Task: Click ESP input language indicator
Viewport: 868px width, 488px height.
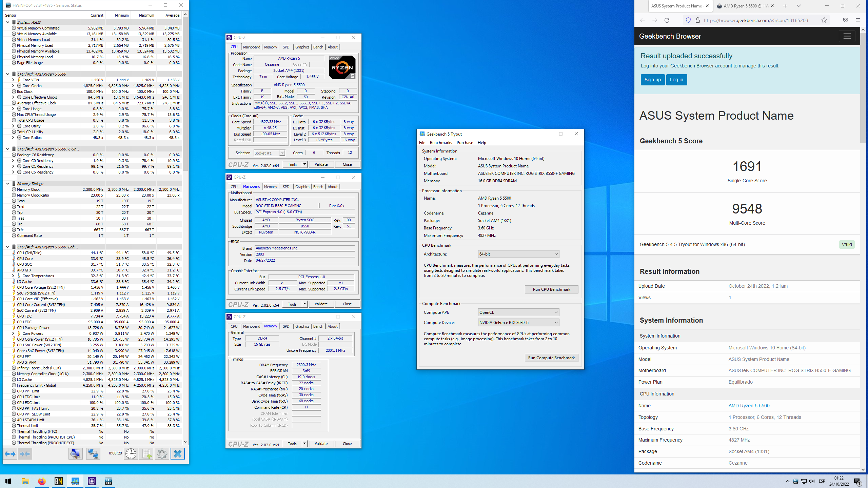Action: [x=822, y=481]
